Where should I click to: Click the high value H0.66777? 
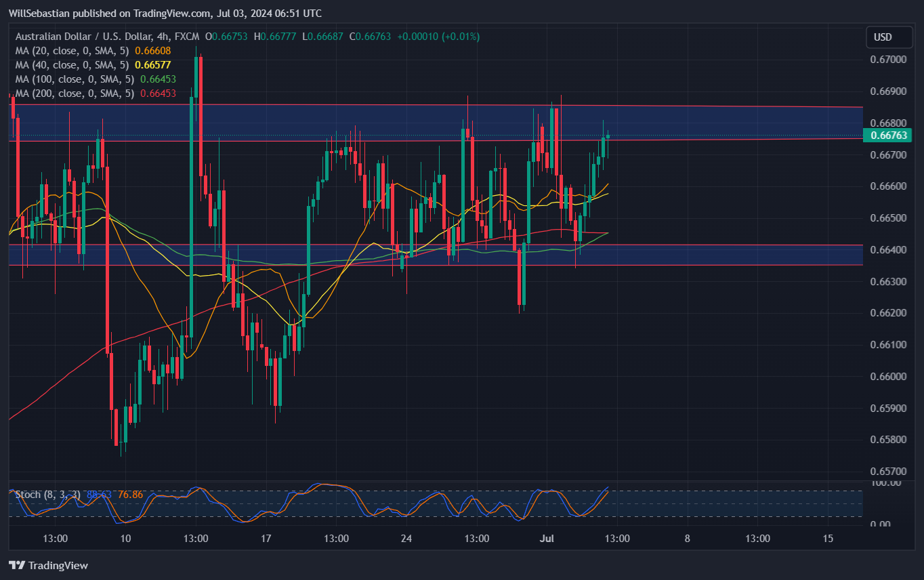[275, 37]
